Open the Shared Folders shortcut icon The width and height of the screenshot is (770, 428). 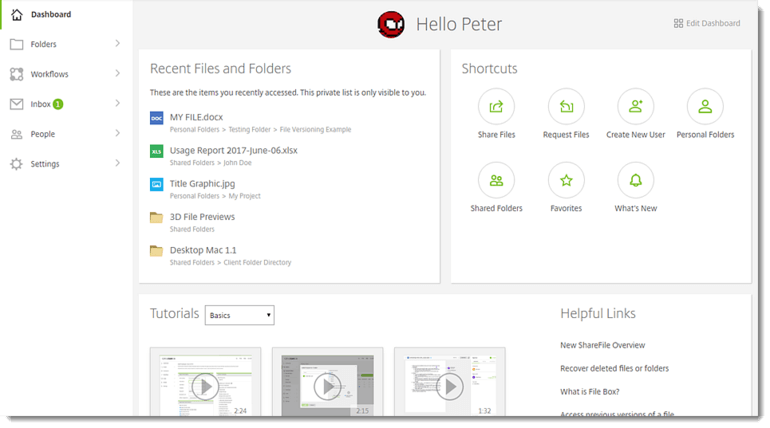496,180
